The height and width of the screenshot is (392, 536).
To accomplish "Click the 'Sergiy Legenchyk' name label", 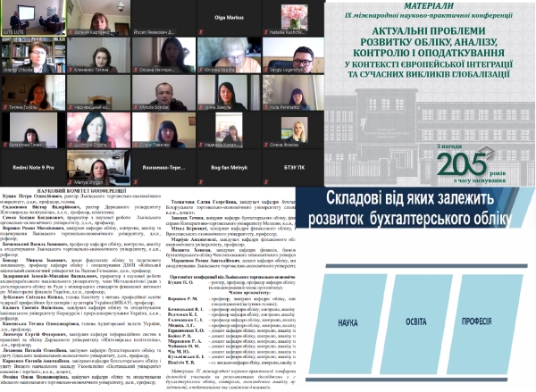I will [x=287, y=70].
